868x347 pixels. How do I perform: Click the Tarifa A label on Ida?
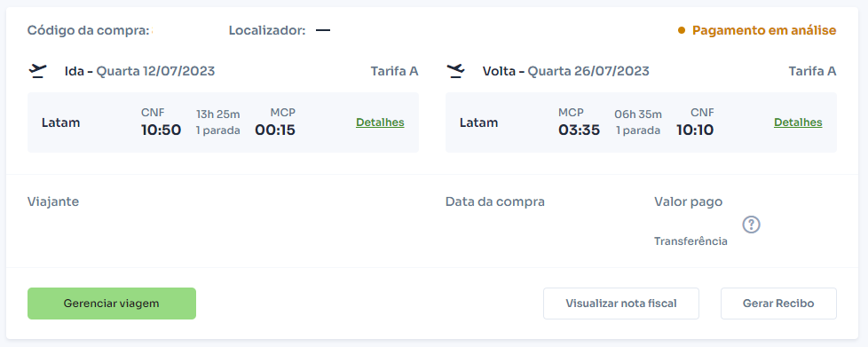point(394,71)
